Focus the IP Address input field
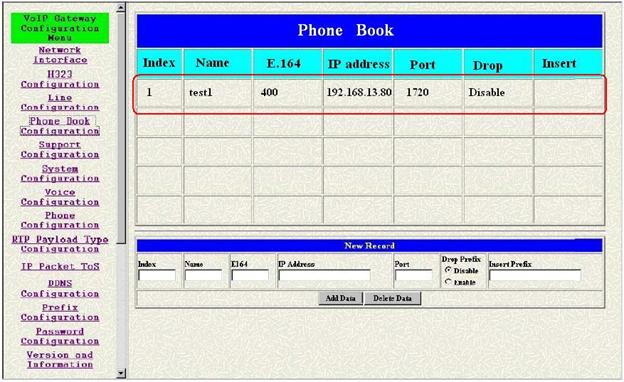 point(325,275)
